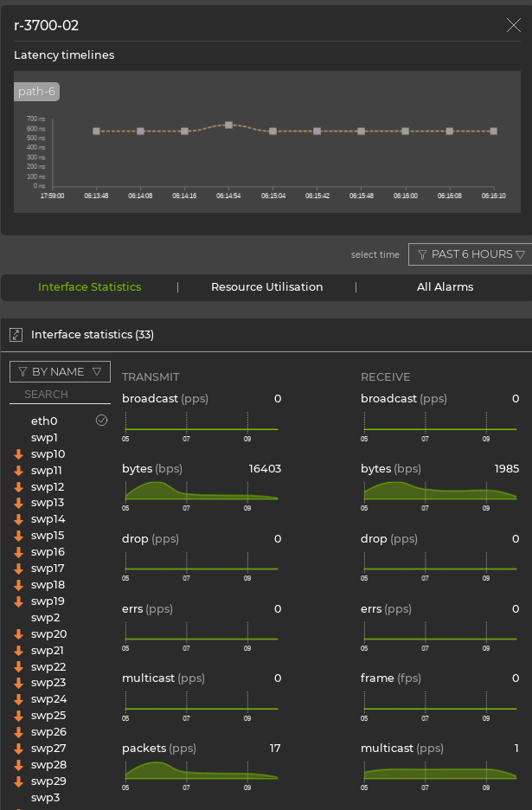Close the r-3700-02 detail panel
Viewport: 532px width, 810px height.
(x=513, y=25)
